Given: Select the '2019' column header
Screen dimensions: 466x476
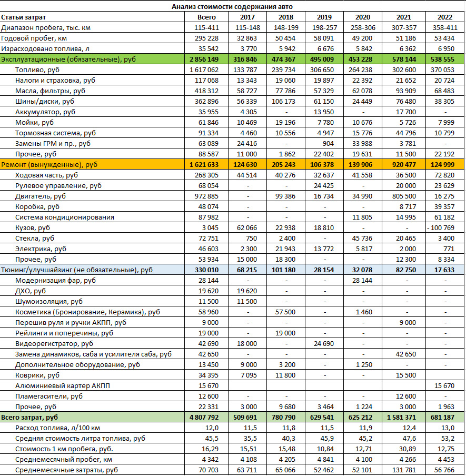Looking at the screenshot, I should pos(324,17).
